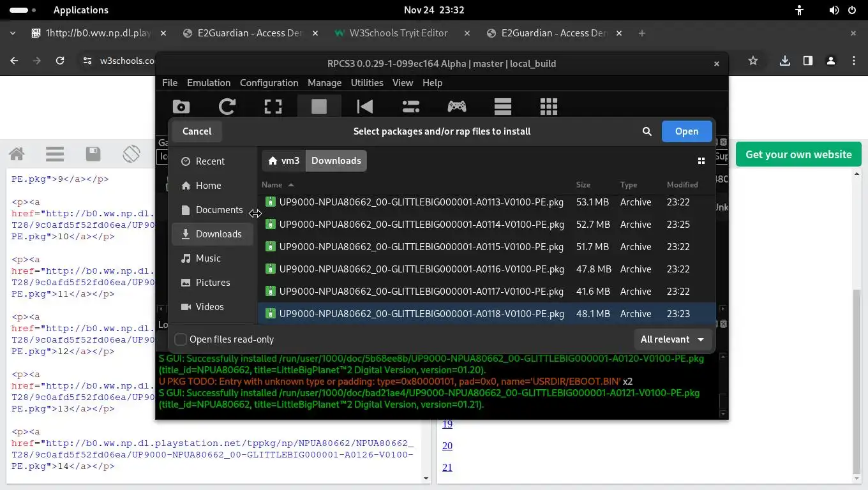Open the RPCS3 Help menu
This screenshot has width=868, height=490.
[432, 83]
